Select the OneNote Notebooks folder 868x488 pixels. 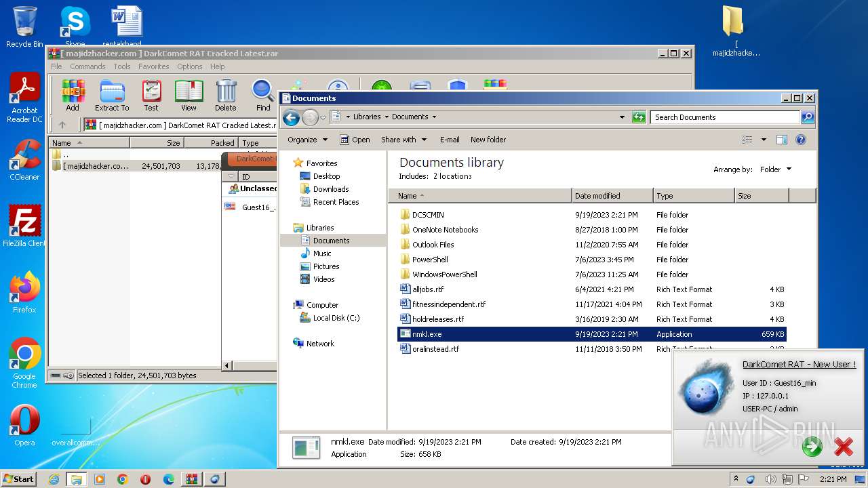tap(591, 230)
